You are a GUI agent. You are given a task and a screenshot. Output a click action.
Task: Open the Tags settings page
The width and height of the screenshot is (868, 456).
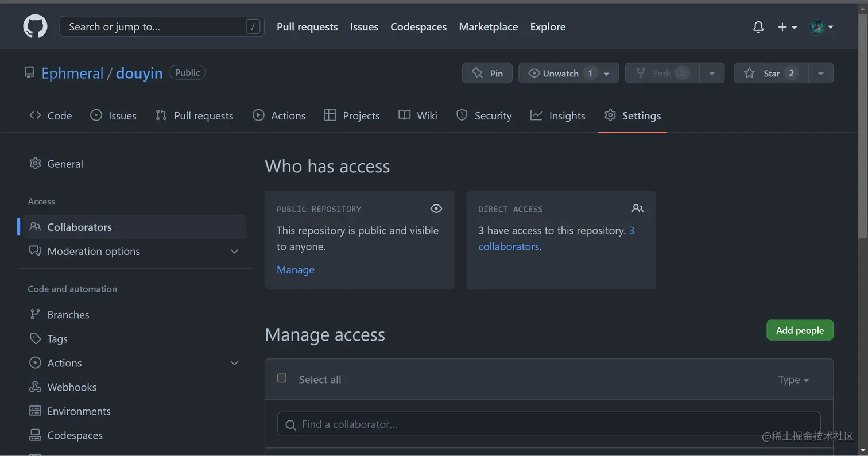[x=57, y=339]
